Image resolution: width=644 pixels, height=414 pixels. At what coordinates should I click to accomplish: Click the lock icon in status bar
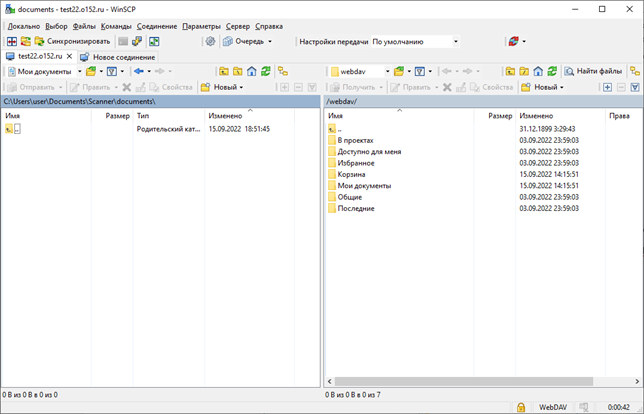(521, 407)
